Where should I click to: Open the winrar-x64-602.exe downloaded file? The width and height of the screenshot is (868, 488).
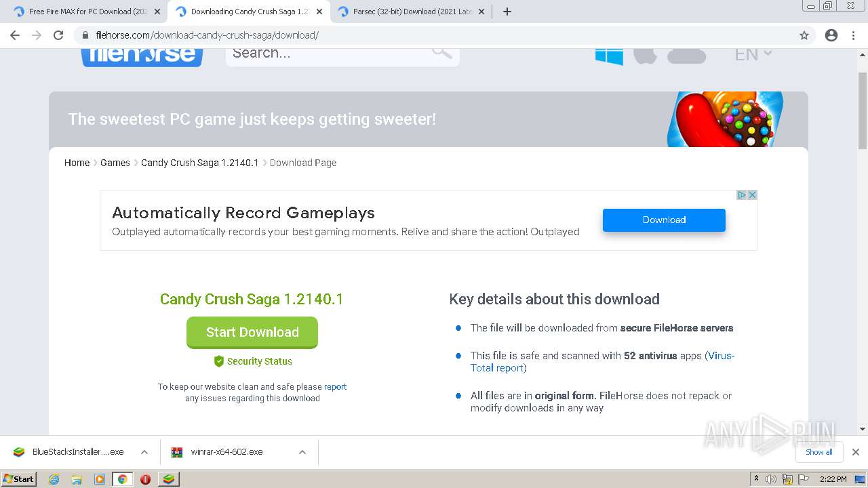(x=226, y=452)
